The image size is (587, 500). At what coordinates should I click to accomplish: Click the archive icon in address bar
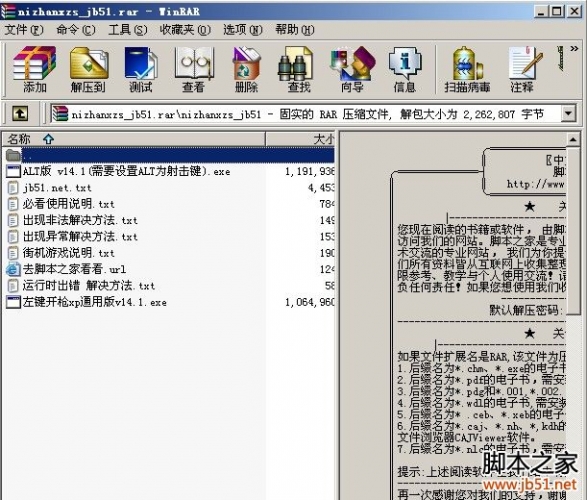(60, 113)
